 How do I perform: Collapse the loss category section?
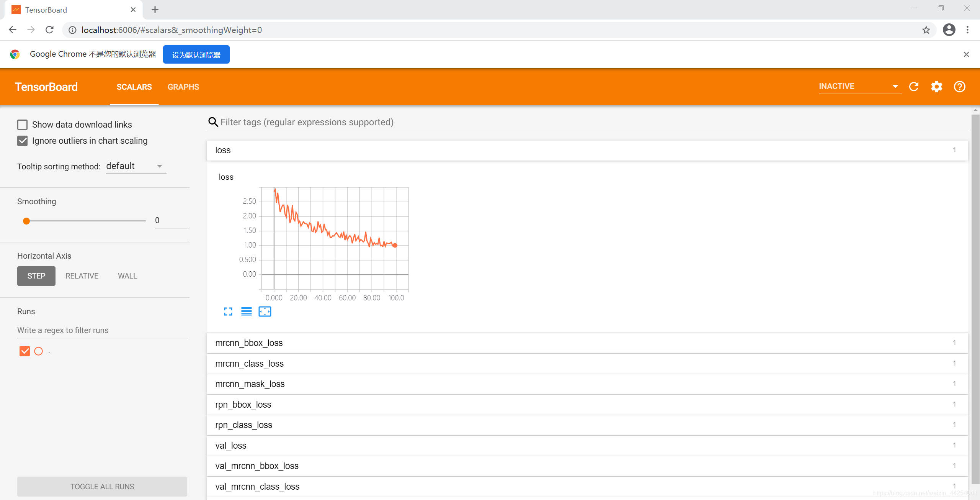pos(587,150)
